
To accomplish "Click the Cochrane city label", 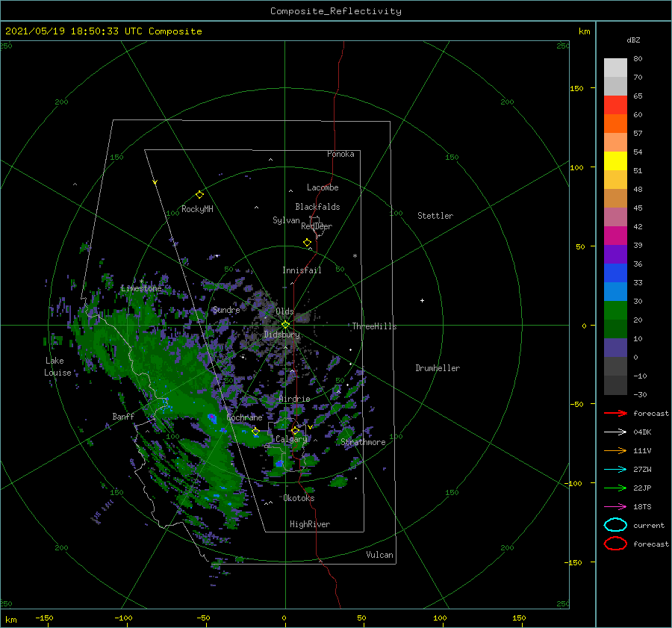I will [244, 417].
